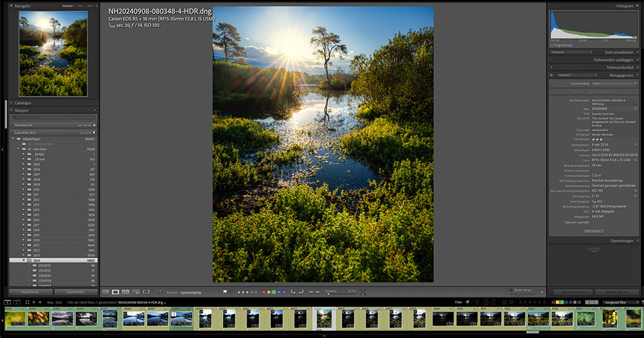Click filter flag icon in filmstrip bar
Viewport: 644px width, 338px height.
(x=468, y=302)
